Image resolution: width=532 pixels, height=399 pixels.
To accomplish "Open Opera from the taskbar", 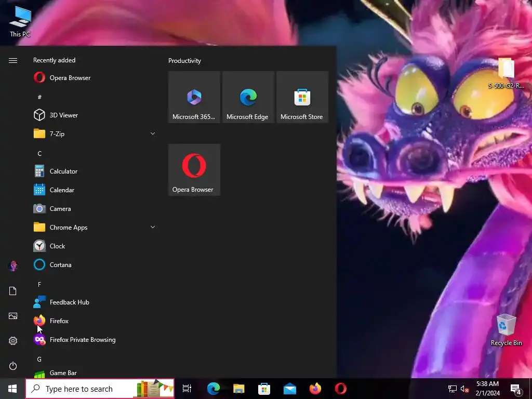I will tap(341, 389).
